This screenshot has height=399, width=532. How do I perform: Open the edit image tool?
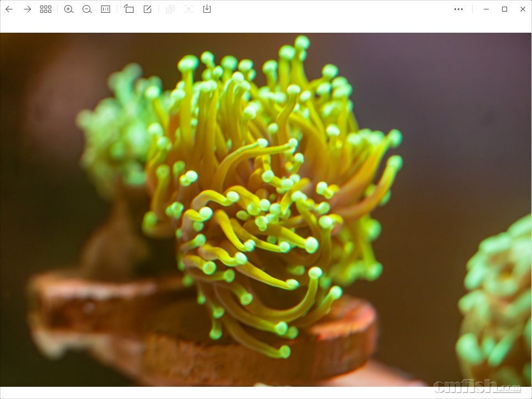point(147,9)
